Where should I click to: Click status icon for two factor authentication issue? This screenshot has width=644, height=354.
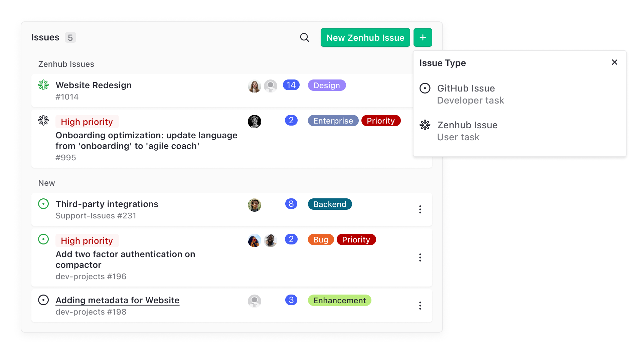click(43, 239)
